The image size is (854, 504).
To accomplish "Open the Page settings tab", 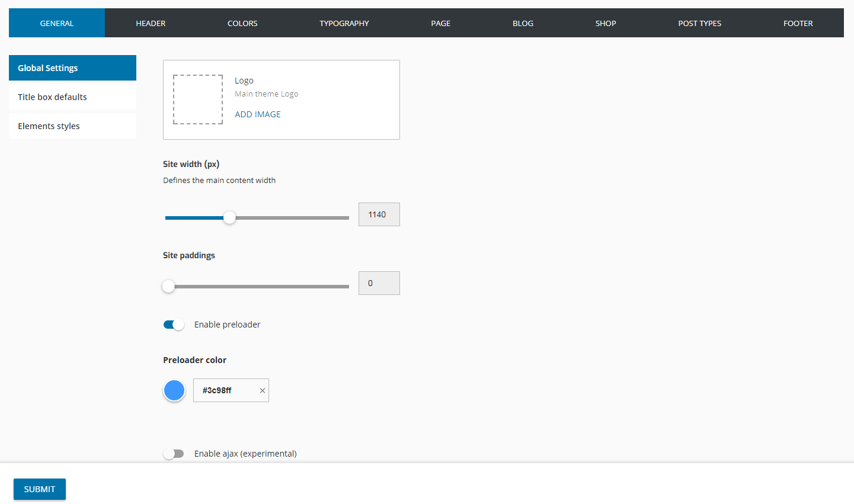I will 440,23.
